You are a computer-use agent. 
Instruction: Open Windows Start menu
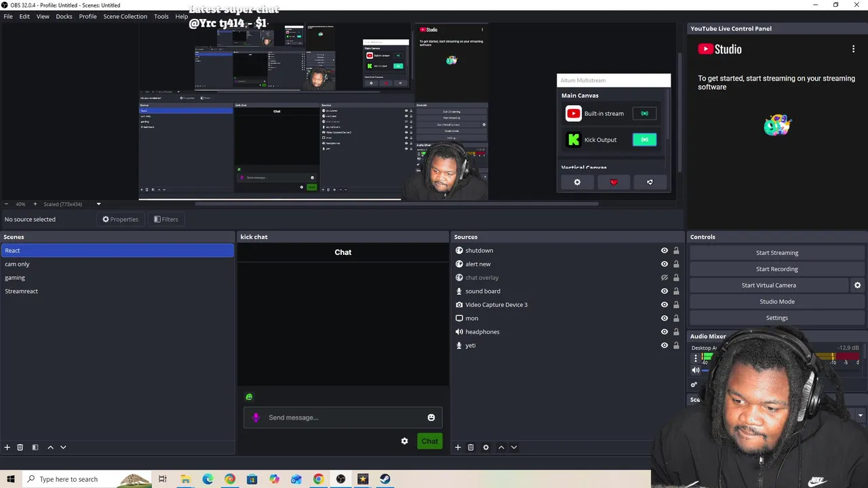pos(11,479)
